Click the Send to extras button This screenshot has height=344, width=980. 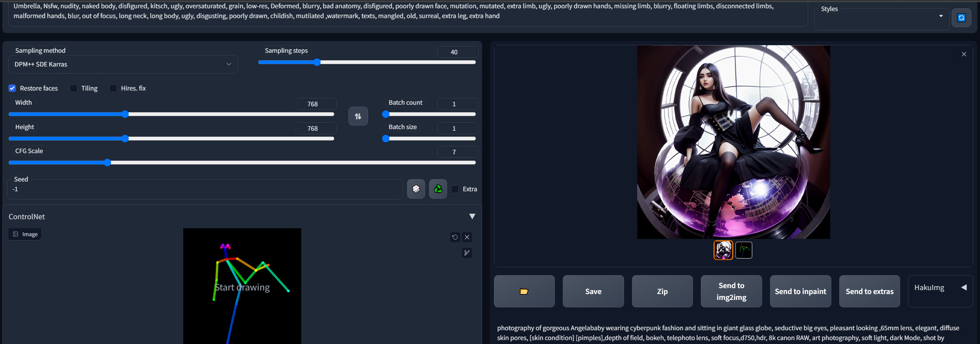(869, 291)
